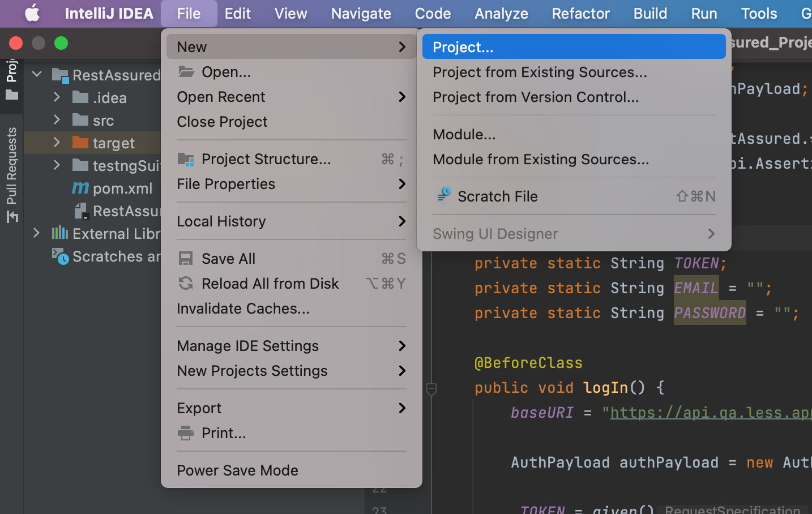Collapse the RestAssured project root node

pos(37,75)
